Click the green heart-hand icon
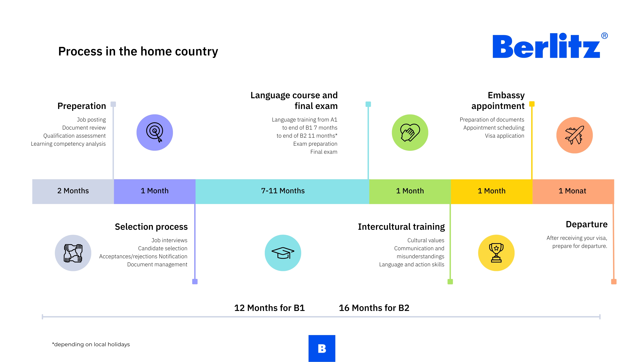644x362 pixels. [x=410, y=132]
